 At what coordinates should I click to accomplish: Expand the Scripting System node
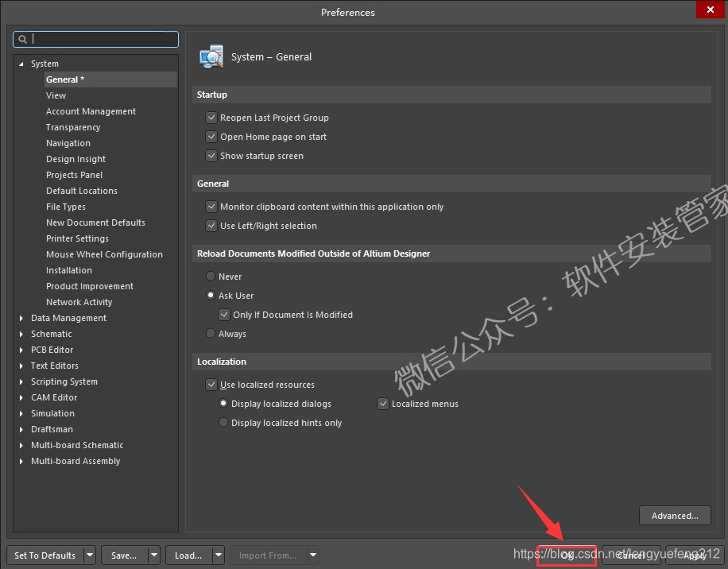(x=21, y=381)
